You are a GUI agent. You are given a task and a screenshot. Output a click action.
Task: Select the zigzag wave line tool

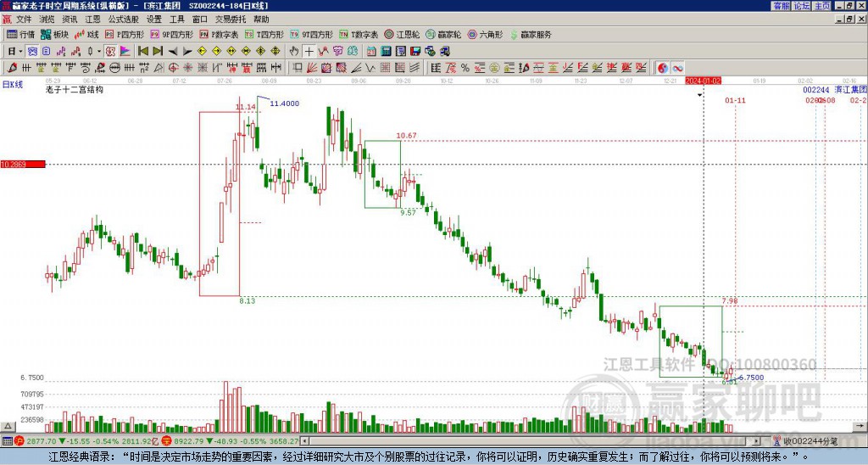click(x=370, y=68)
